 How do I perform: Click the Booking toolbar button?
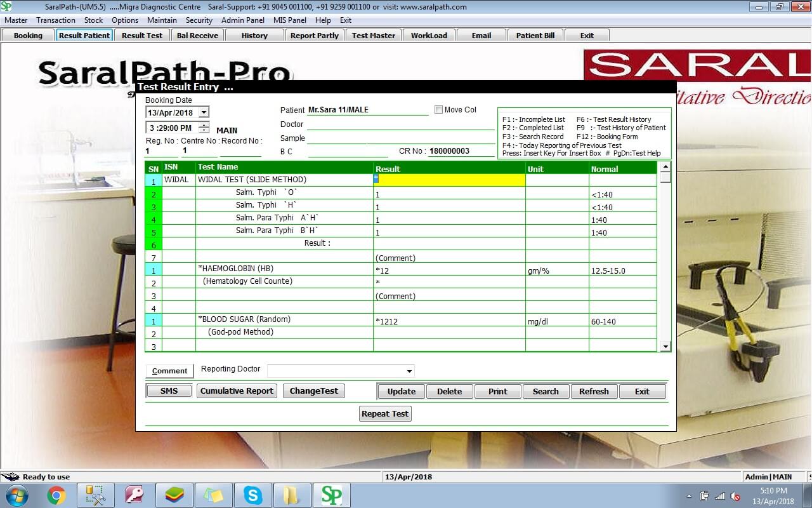28,36
